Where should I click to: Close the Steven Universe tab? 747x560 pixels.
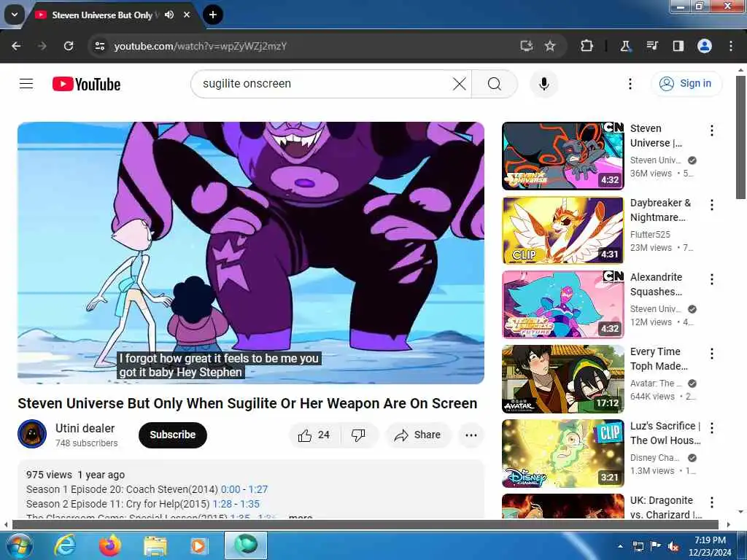point(187,15)
